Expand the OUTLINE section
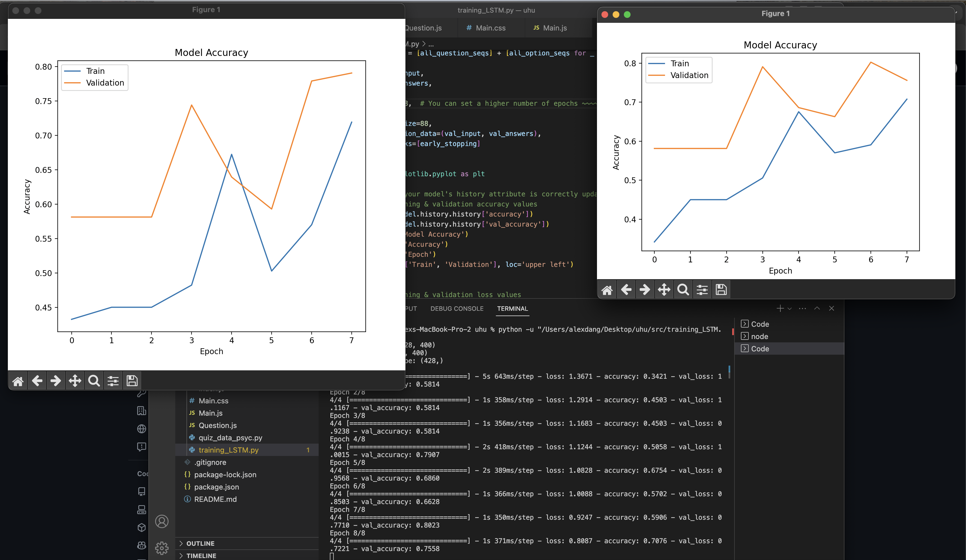The height and width of the screenshot is (560, 966). click(200, 543)
